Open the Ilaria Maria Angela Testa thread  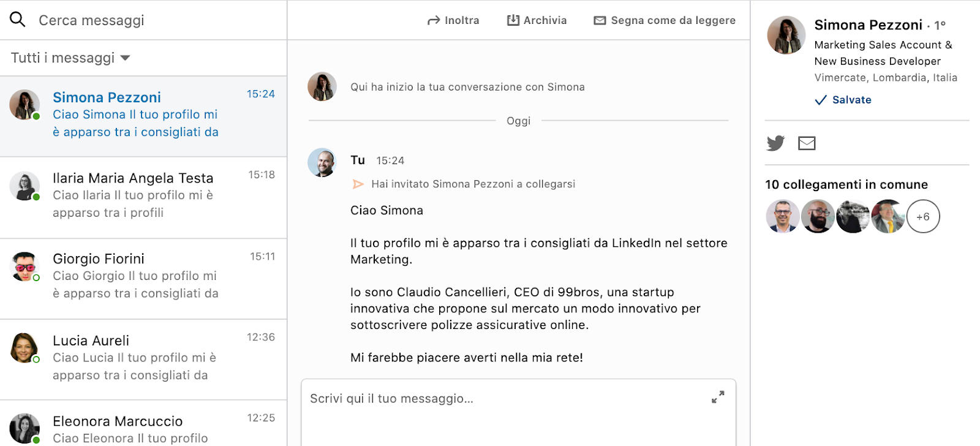(x=143, y=196)
